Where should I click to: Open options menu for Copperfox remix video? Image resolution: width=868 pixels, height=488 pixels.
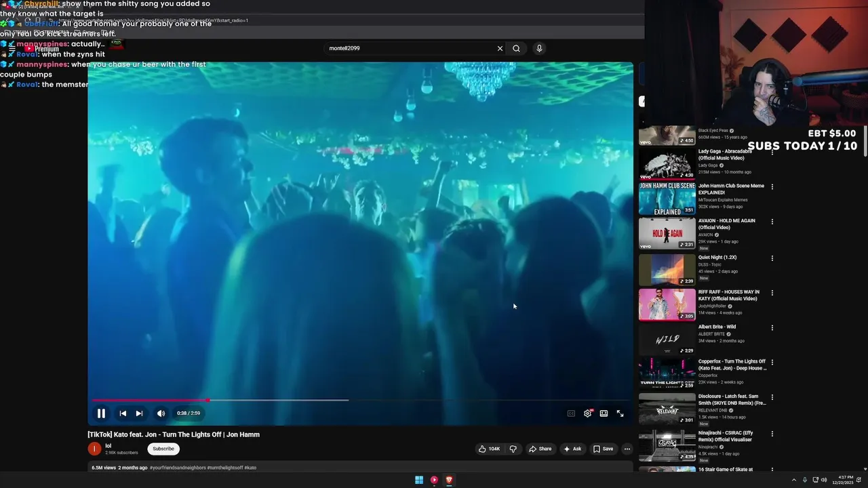tap(772, 363)
